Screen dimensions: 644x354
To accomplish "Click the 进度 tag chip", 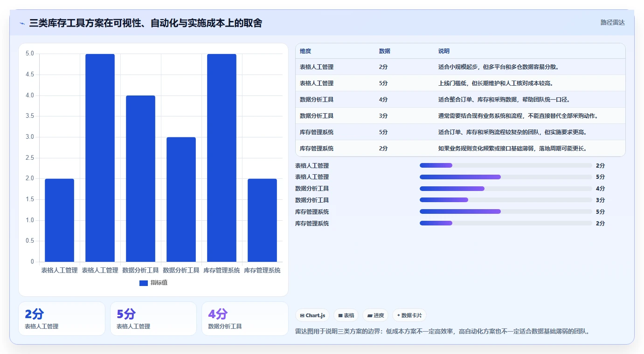I will click(375, 315).
